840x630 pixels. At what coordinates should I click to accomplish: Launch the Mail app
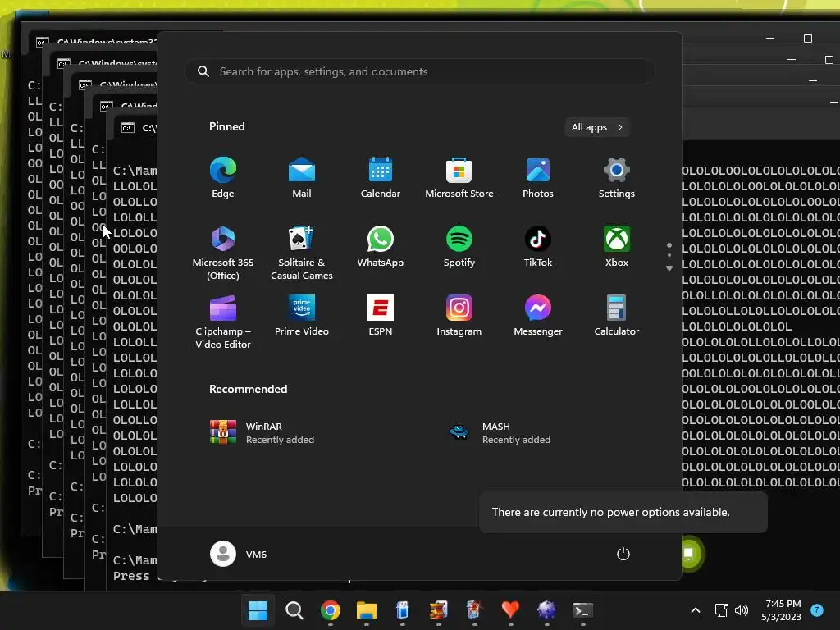[x=302, y=178]
